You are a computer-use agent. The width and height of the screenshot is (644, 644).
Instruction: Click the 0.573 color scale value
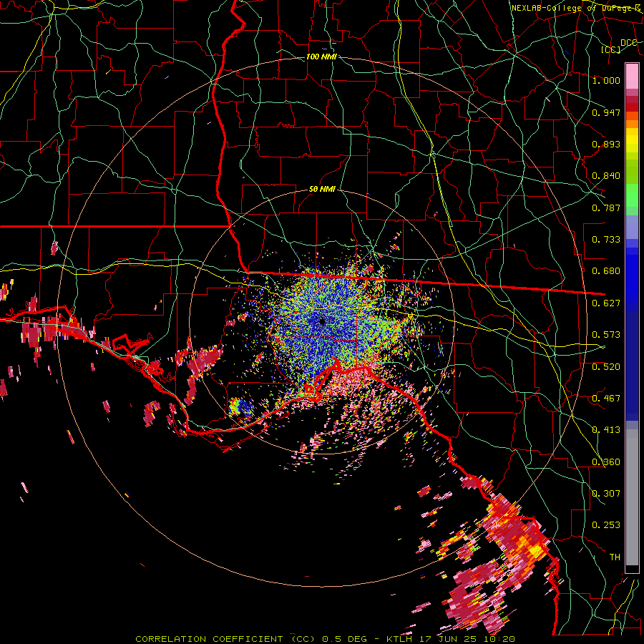[x=606, y=335]
